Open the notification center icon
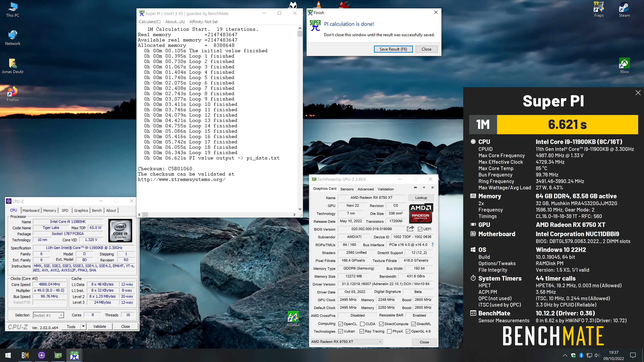The height and width of the screenshot is (362, 644). 633,355
